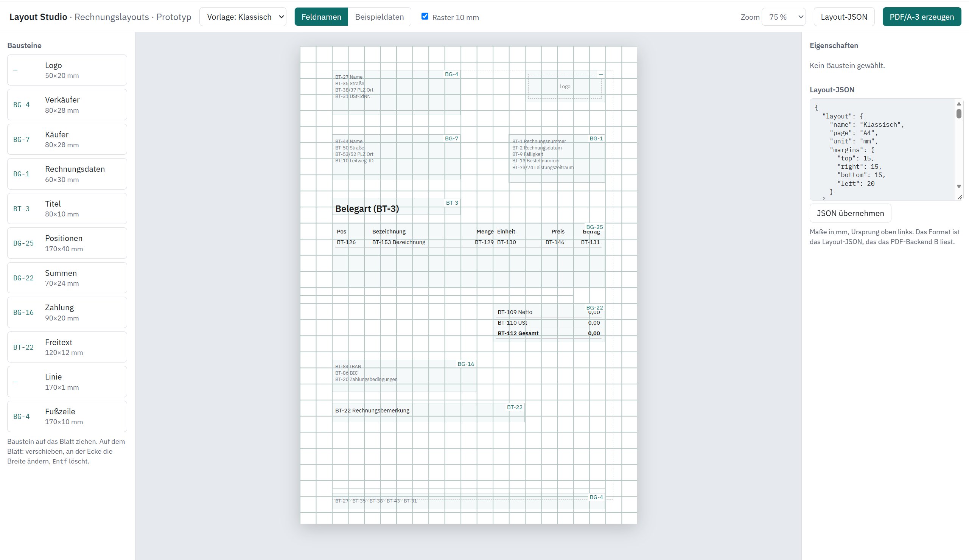Pick the Positionen BG-25 building block
Screen dimensions: 969x560
point(67,243)
